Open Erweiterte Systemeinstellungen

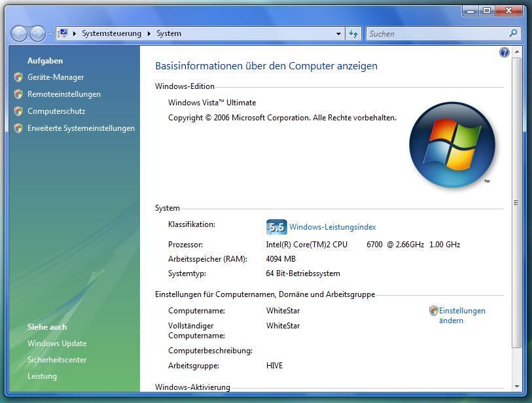81,128
